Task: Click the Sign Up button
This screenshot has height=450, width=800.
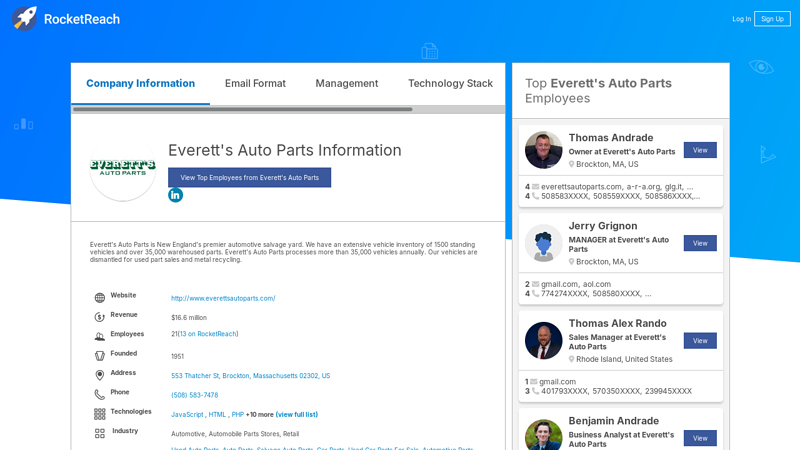Action: pos(772,19)
